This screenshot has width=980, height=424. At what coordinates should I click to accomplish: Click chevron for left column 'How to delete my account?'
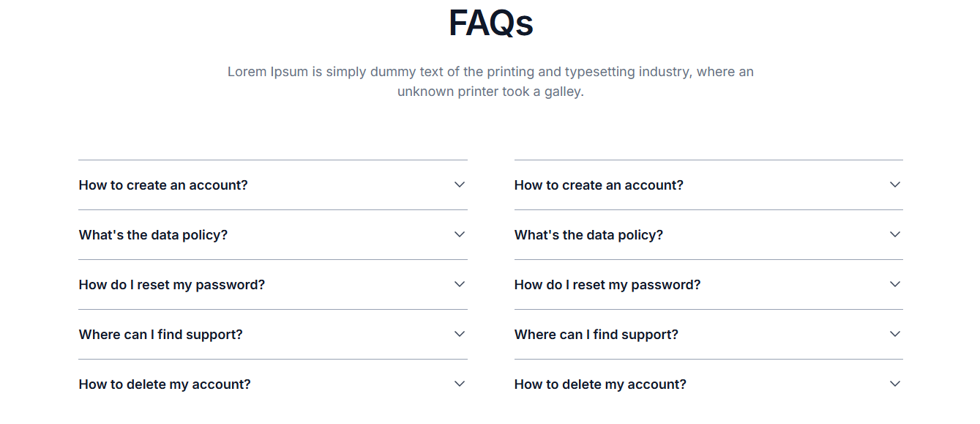(x=460, y=384)
